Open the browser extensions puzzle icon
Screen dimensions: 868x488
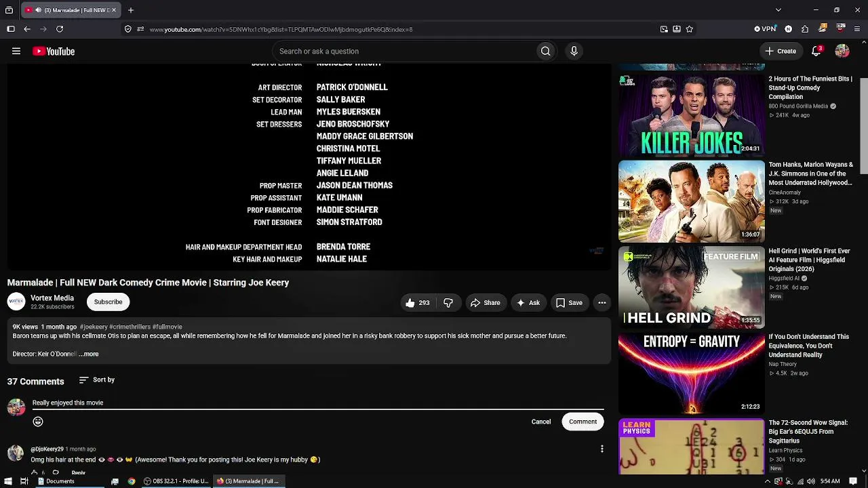coord(805,29)
